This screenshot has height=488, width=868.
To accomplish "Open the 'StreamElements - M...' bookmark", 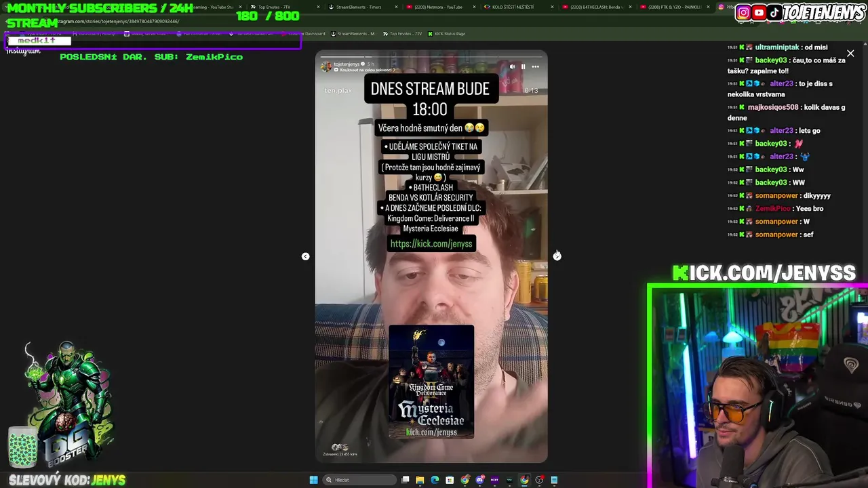I will (x=353, y=33).
